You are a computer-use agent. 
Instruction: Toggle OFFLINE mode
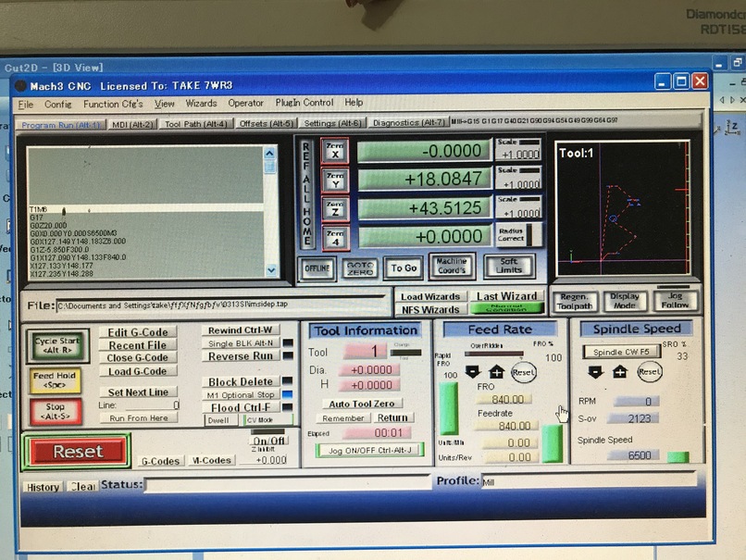(317, 268)
